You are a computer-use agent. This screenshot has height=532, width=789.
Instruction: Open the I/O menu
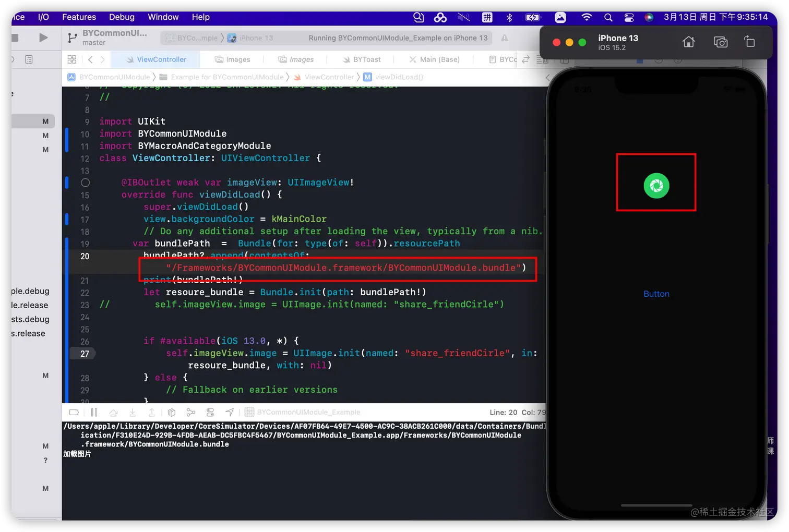pyautogui.click(x=43, y=17)
